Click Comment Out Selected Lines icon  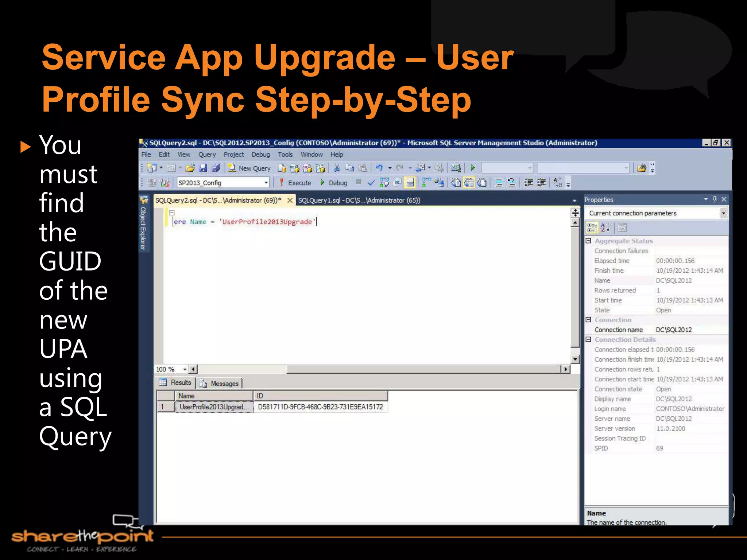tap(498, 183)
